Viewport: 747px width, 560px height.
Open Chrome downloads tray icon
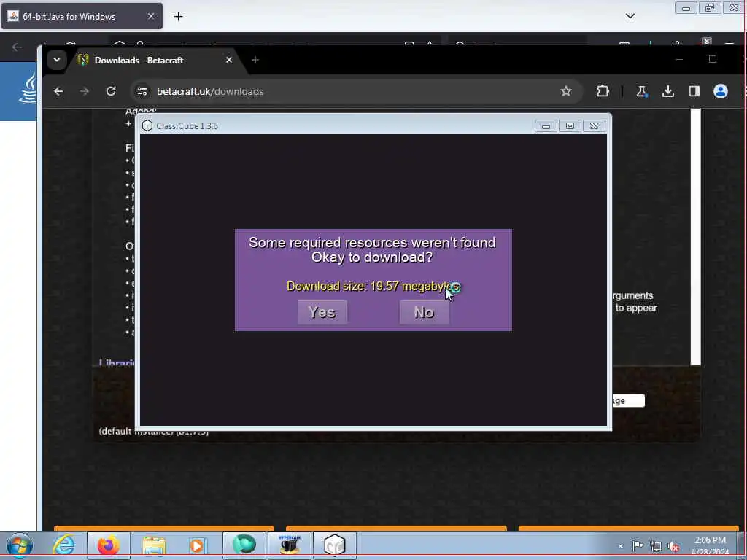(668, 91)
